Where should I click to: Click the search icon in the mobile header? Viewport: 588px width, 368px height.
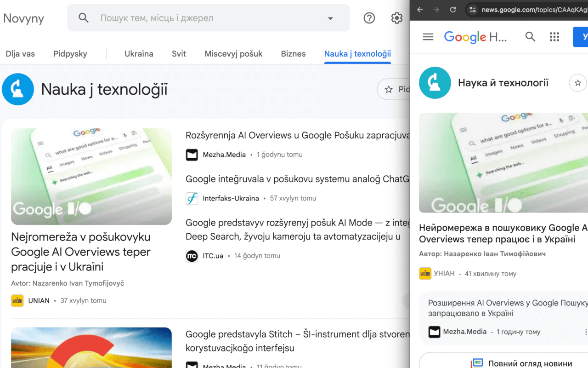pyautogui.click(x=530, y=37)
